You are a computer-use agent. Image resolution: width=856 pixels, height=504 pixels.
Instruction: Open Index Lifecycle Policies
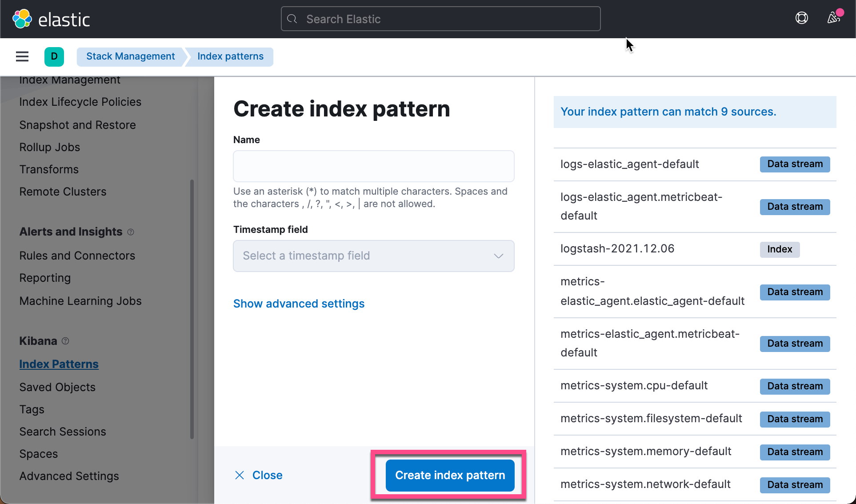(80, 102)
